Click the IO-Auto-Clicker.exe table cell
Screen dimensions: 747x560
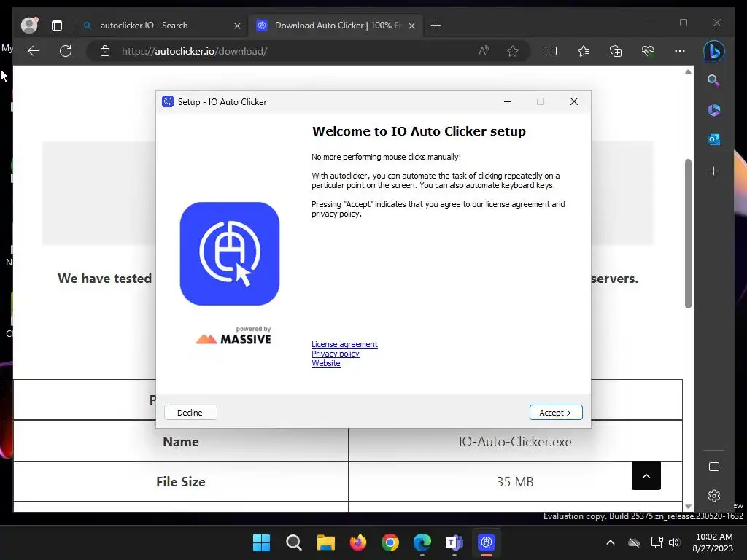pyautogui.click(x=515, y=441)
